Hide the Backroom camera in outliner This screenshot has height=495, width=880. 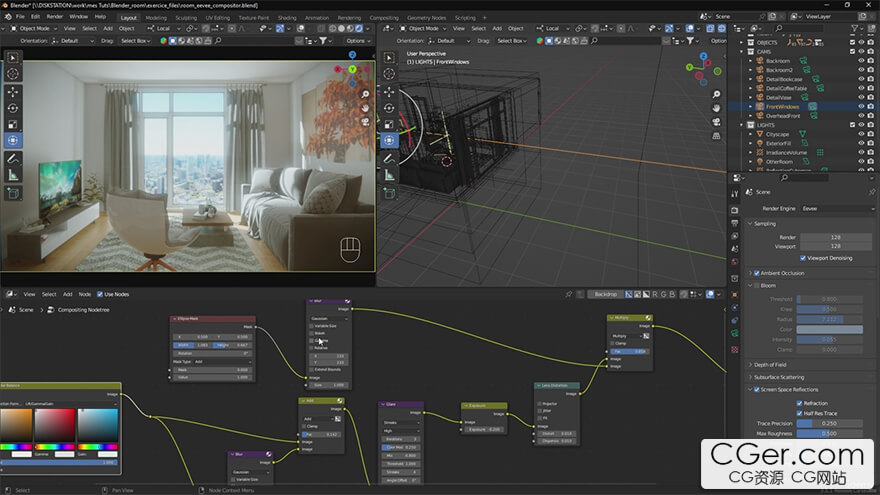[x=861, y=61]
